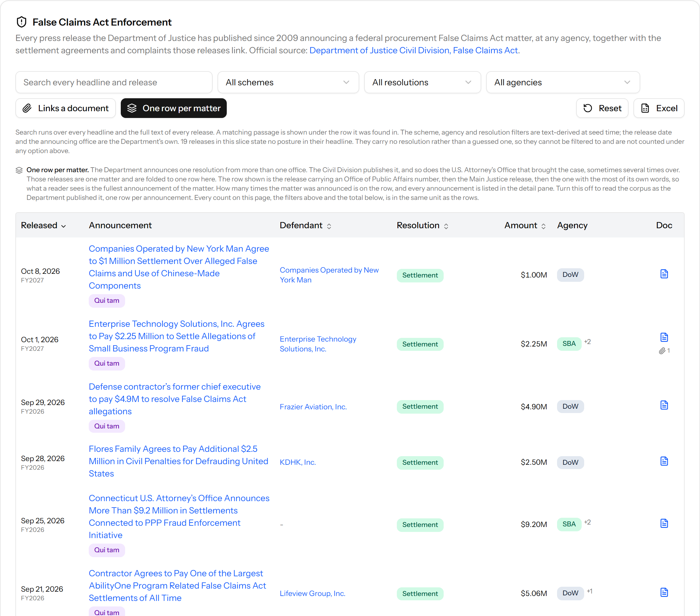This screenshot has width=700, height=616.
Task: Open document icon for Companies Operated by New York Man row
Action: (x=664, y=274)
